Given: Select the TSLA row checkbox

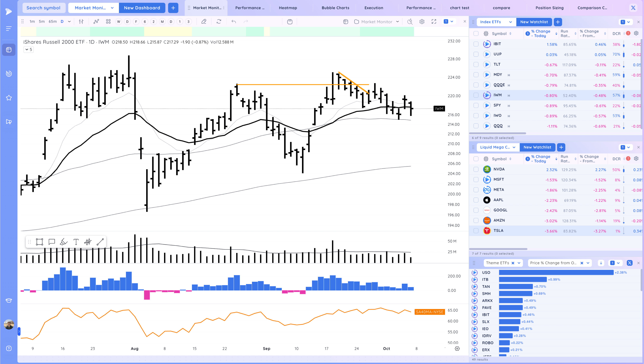Looking at the screenshot, I should point(476,231).
